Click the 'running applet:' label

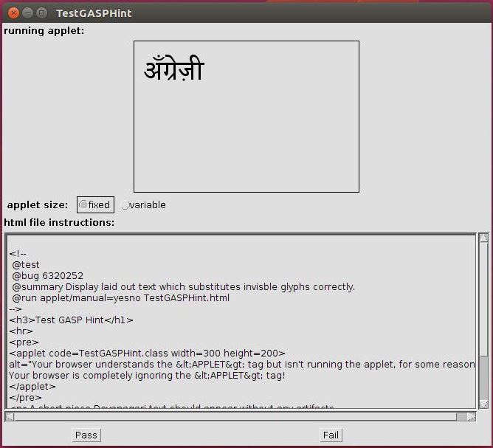click(44, 31)
